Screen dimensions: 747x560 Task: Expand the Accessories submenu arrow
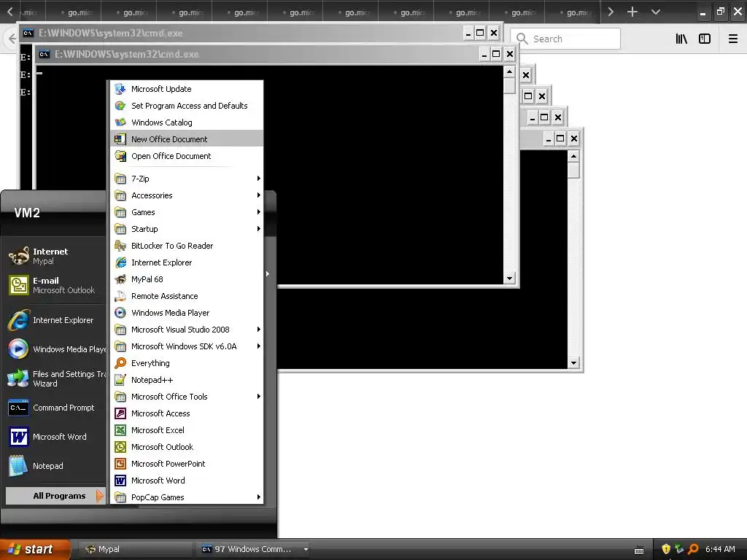[x=259, y=195]
